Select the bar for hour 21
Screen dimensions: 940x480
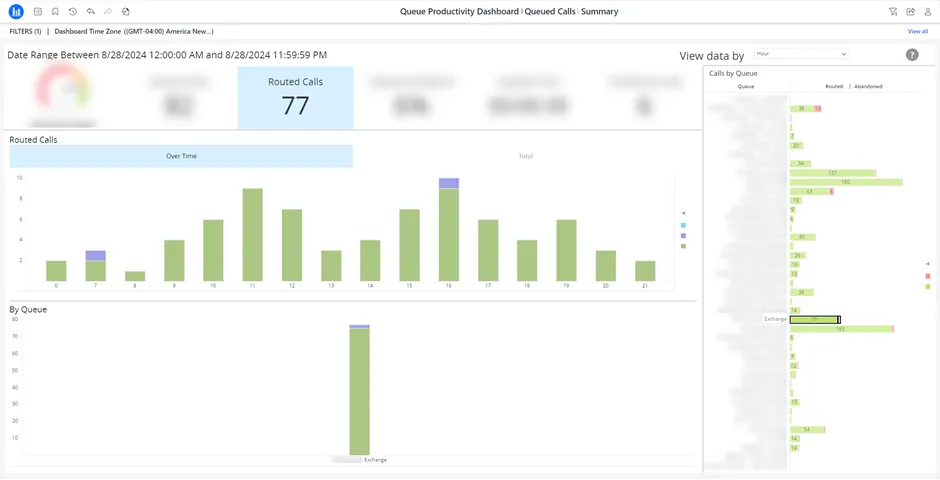click(x=645, y=271)
